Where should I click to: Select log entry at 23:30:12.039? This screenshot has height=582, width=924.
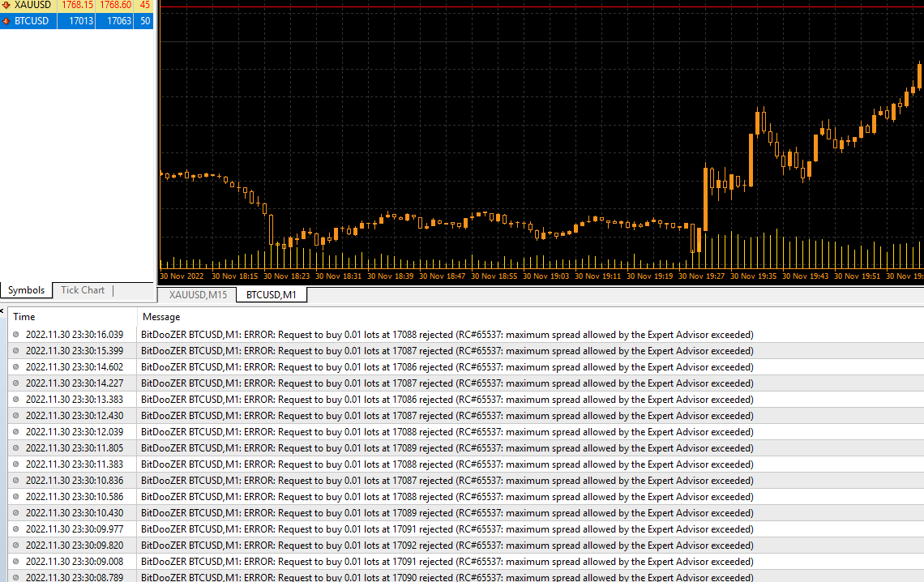(465, 432)
